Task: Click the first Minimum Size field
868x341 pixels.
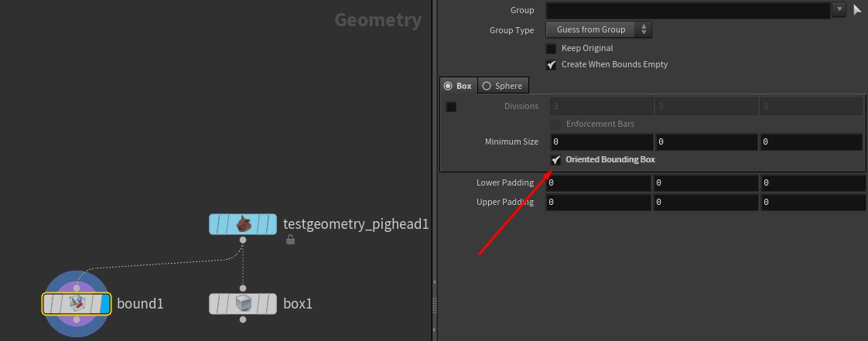Action: pyautogui.click(x=601, y=142)
